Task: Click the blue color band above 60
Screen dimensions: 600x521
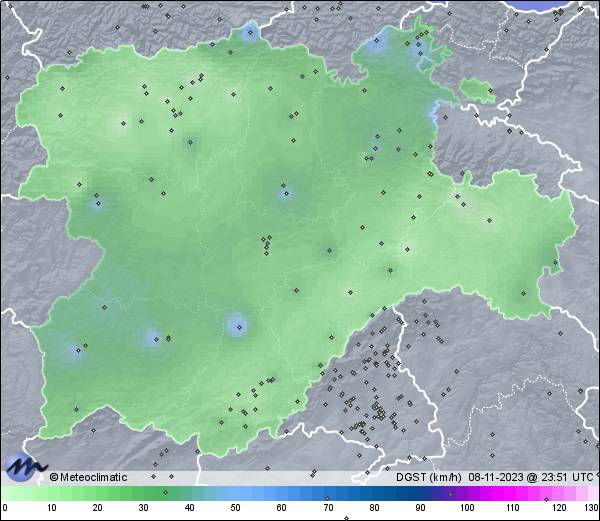Action: pos(282,493)
